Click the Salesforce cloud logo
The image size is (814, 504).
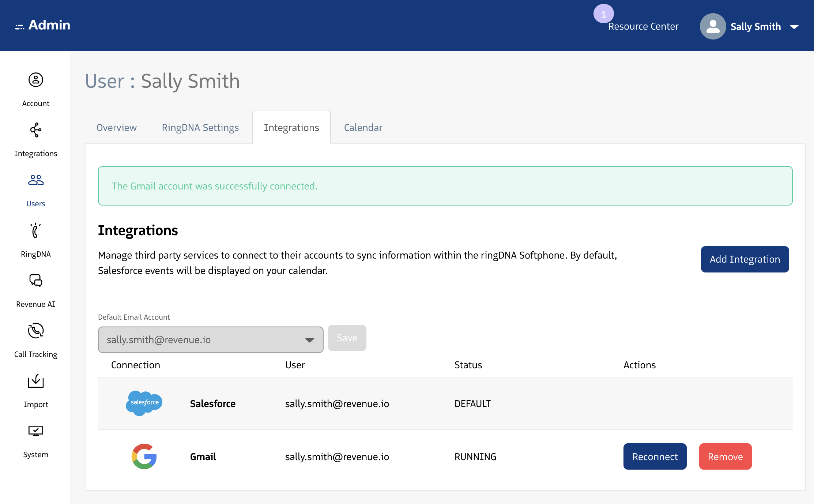click(144, 403)
